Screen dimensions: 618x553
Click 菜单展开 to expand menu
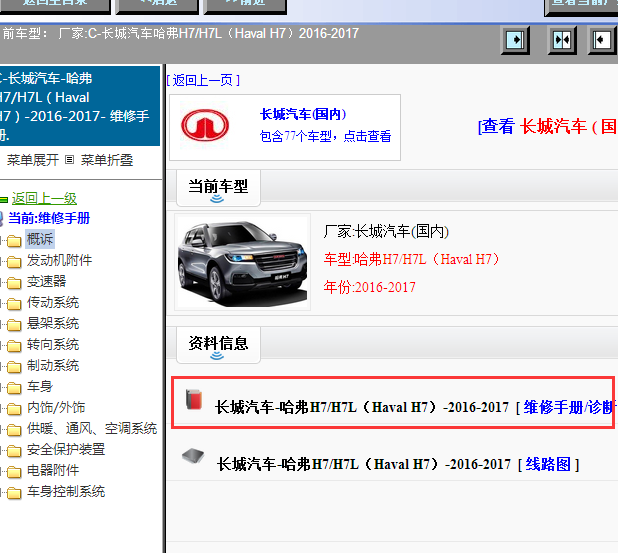33,160
